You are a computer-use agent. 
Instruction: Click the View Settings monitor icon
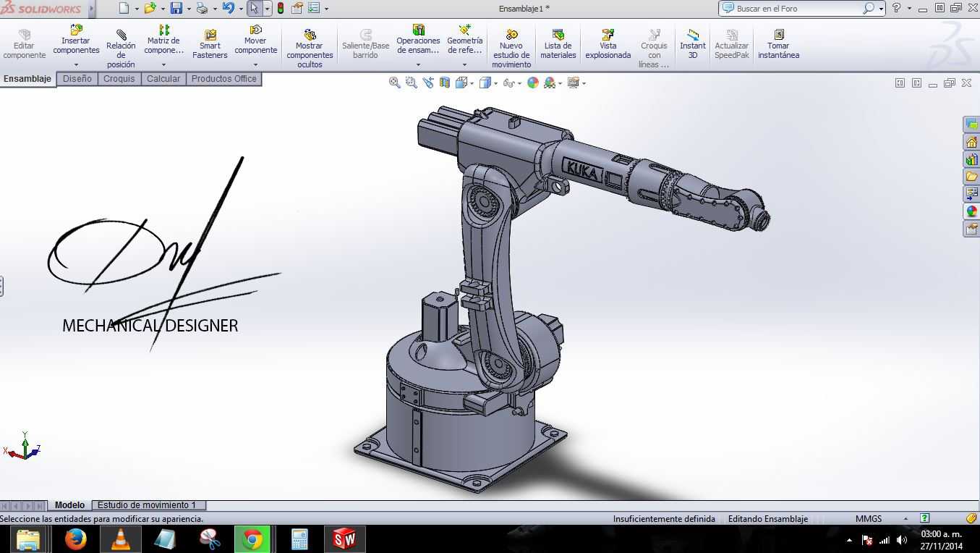pyautogui.click(x=574, y=83)
